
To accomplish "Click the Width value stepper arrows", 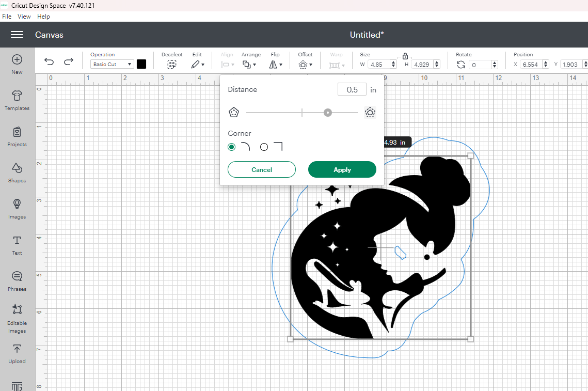I will tap(393, 65).
